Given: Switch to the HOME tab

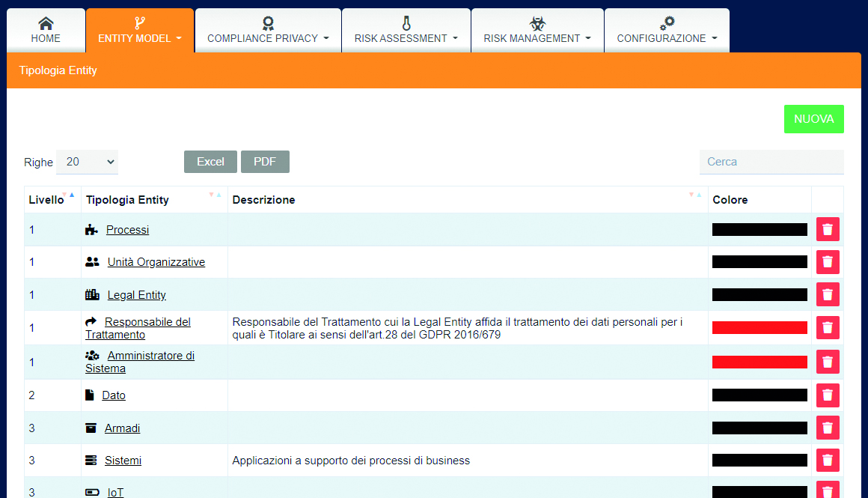Looking at the screenshot, I should coord(46,30).
